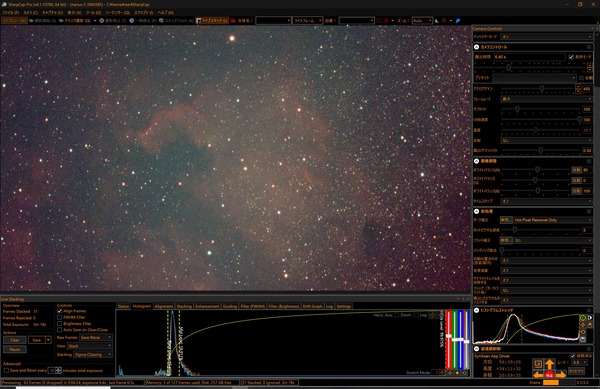Click the Pause button in Live Stacking
Screen dimensions: 600x389
(15, 349)
